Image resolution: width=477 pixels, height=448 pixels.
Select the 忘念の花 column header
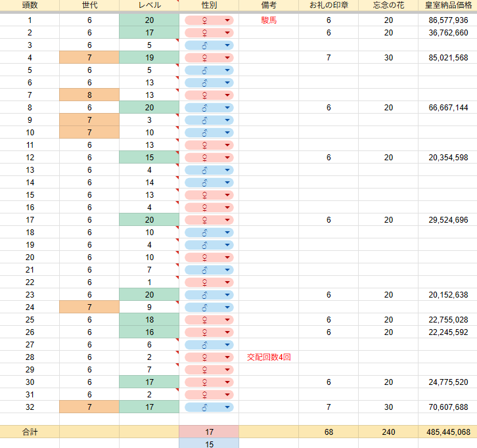point(388,5)
